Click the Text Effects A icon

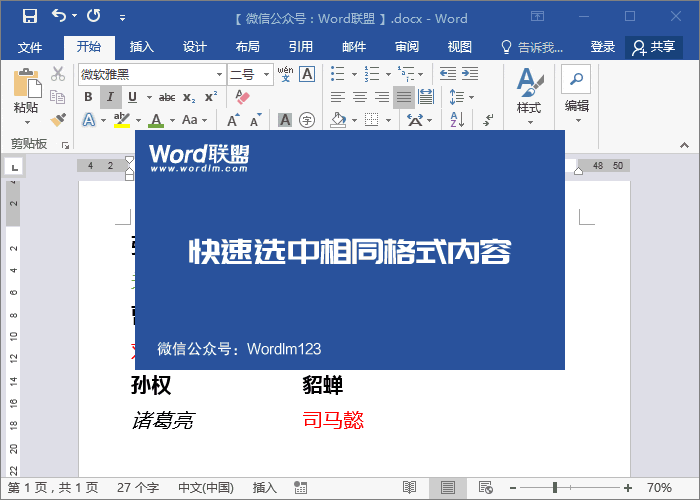click(89, 120)
